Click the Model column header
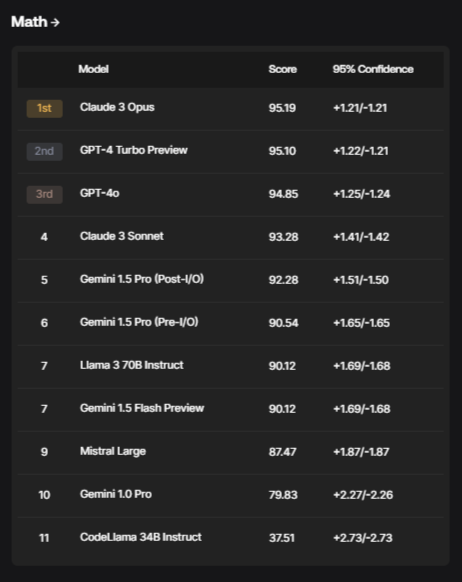This screenshot has width=462, height=582. click(x=94, y=69)
